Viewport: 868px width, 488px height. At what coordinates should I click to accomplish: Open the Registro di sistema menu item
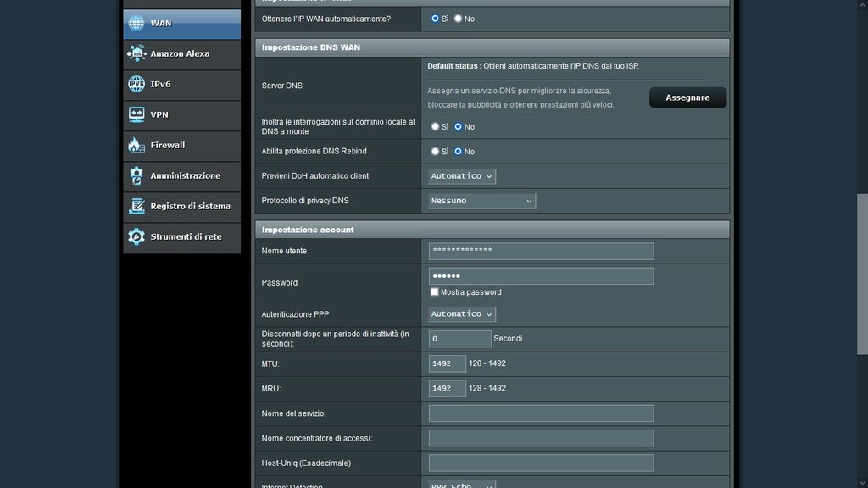pos(190,206)
